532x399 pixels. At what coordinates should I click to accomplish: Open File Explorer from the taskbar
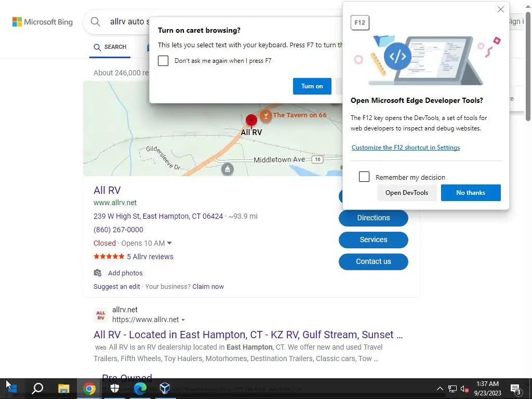63,388
